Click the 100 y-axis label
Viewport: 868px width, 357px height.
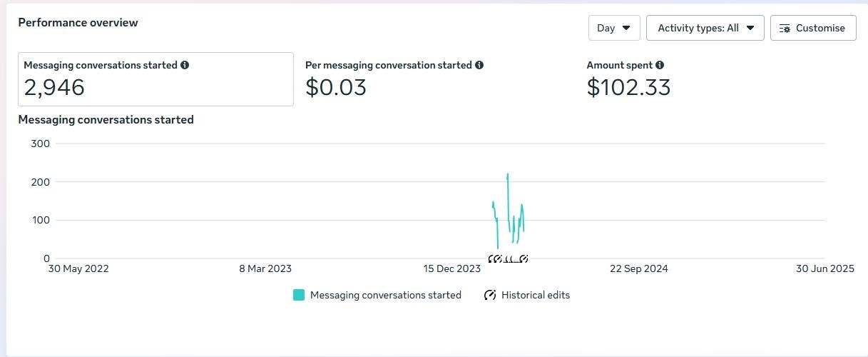[41, 220]
